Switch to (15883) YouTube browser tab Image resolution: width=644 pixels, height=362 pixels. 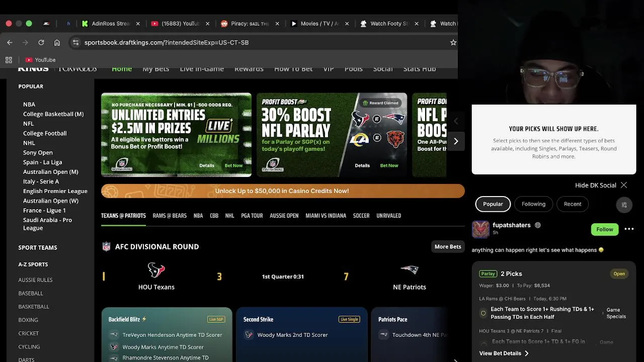(180, 24)
